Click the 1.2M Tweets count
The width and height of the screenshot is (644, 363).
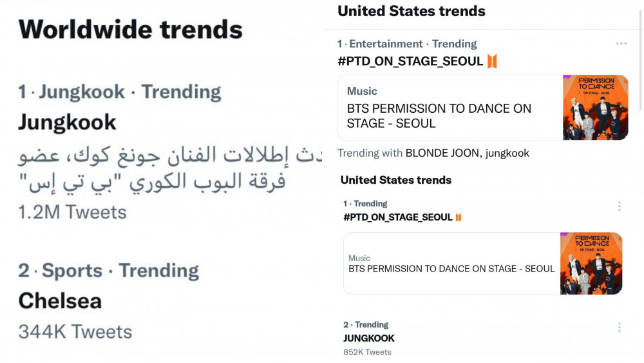click(x=73, y=213)
